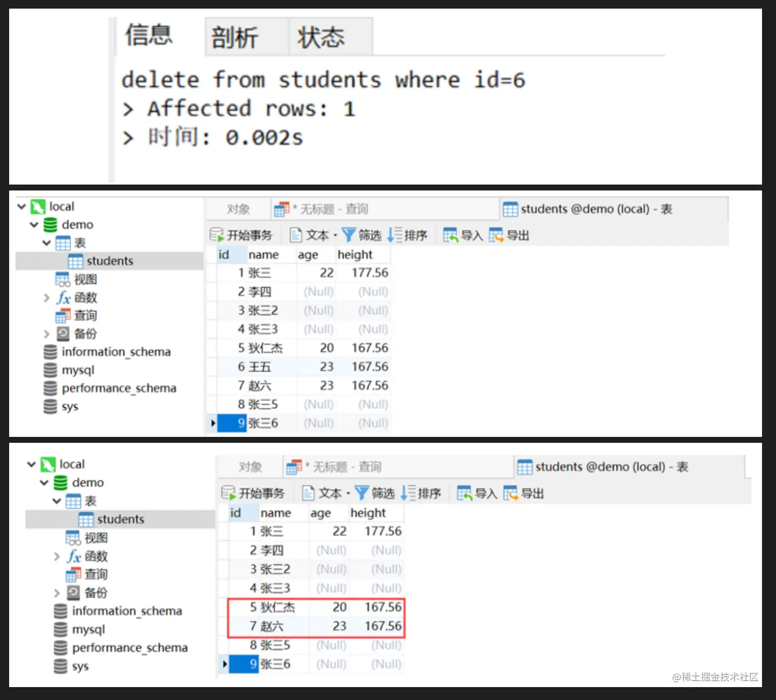Collapse the 表 node in lower window
The height and width of the screenshot is (700, 776).
pyautogui.click(x=57, y=501)
